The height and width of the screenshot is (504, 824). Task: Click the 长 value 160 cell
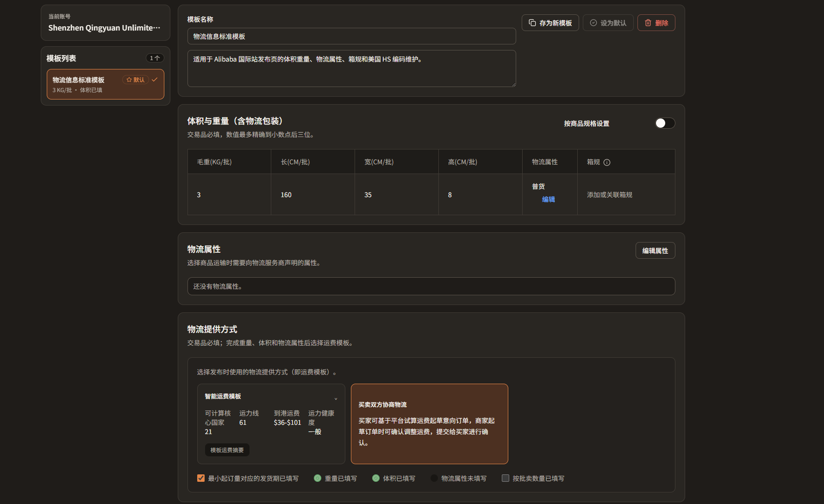click(313, 194)
